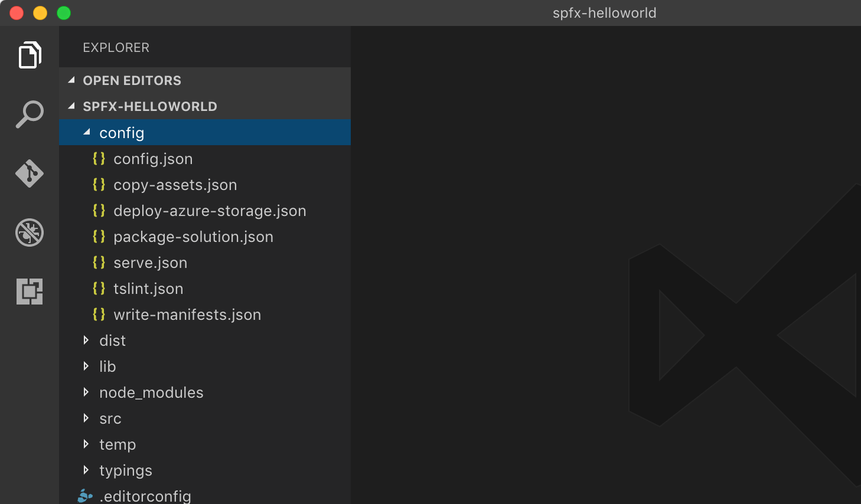The image size is (861, 504).
Task: Click the JSON braces icon beside config.json
Action: point(99,159)
